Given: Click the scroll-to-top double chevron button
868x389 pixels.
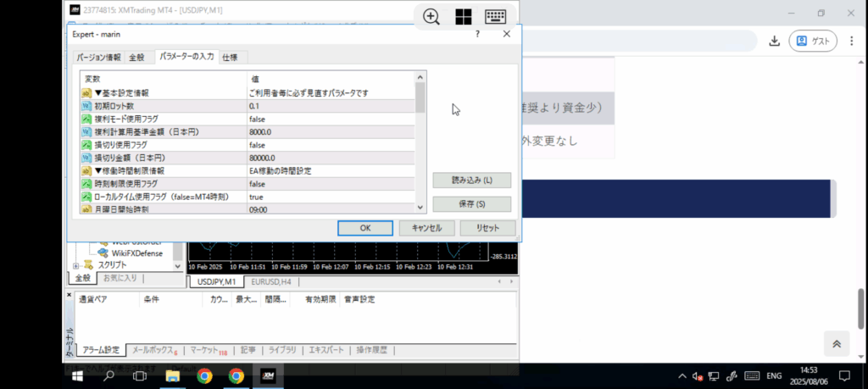Looking at the screenshot, I should point(837,343).
